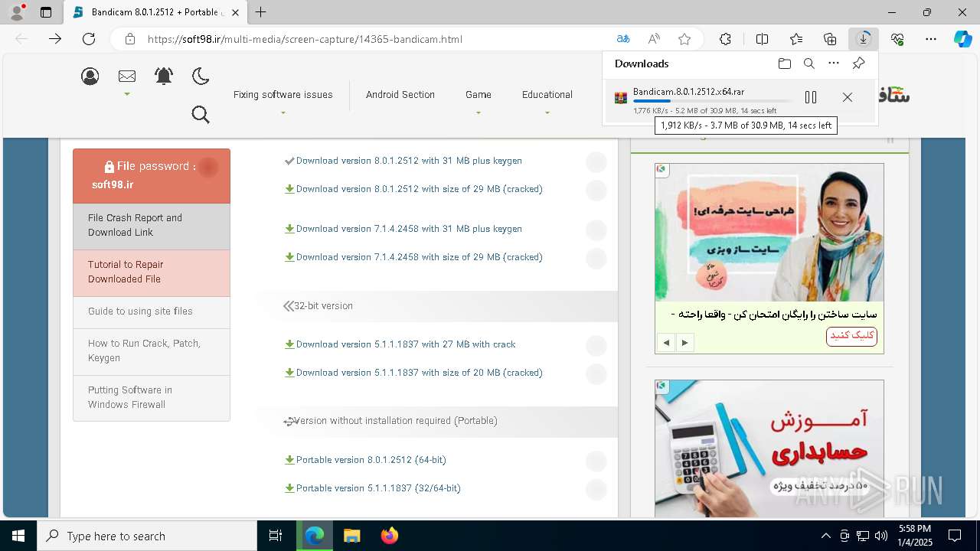This screenshot has width=980, height=551.
Task: Start Read aloud from address bar
Action: tap(654, 39)
